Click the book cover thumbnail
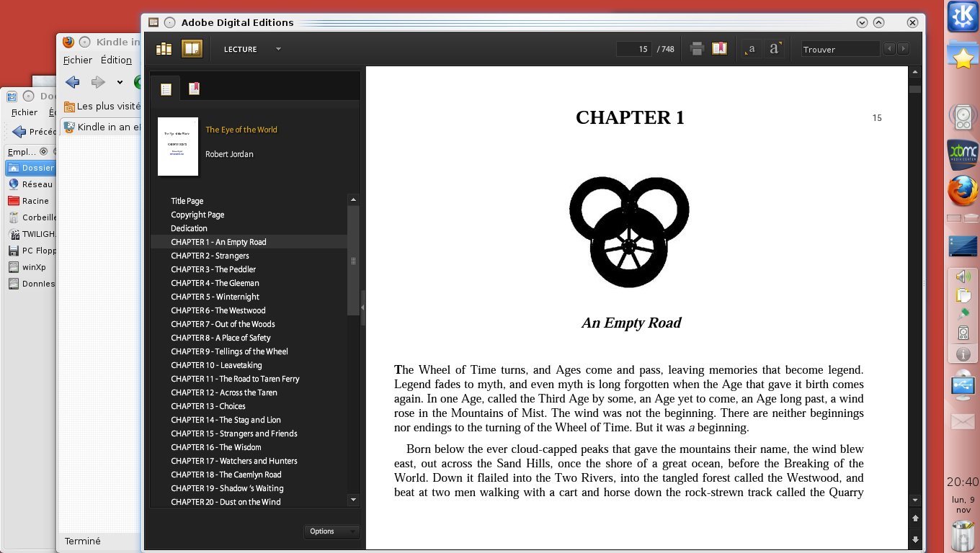This screenshot has height=553, width=980. coord(178,146)
